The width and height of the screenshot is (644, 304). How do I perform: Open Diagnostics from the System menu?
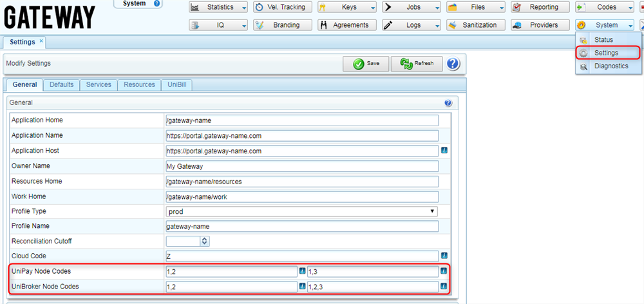pyautogui.click(x=611, y=66)
